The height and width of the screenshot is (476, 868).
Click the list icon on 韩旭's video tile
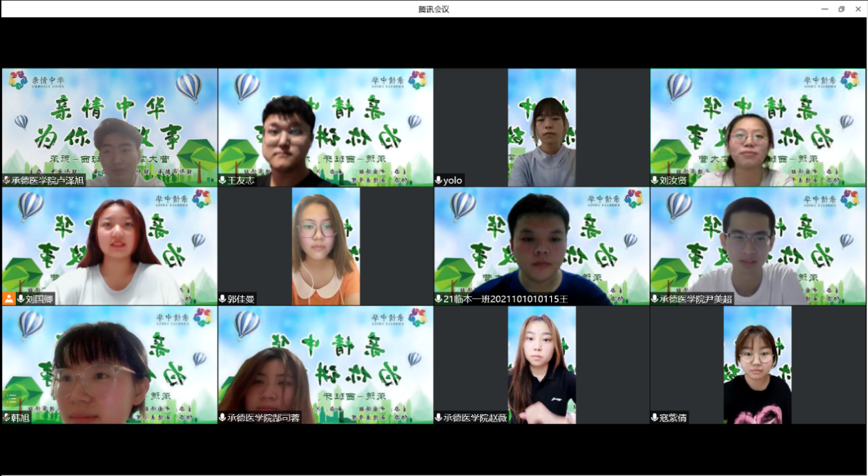tap(12, 398)
